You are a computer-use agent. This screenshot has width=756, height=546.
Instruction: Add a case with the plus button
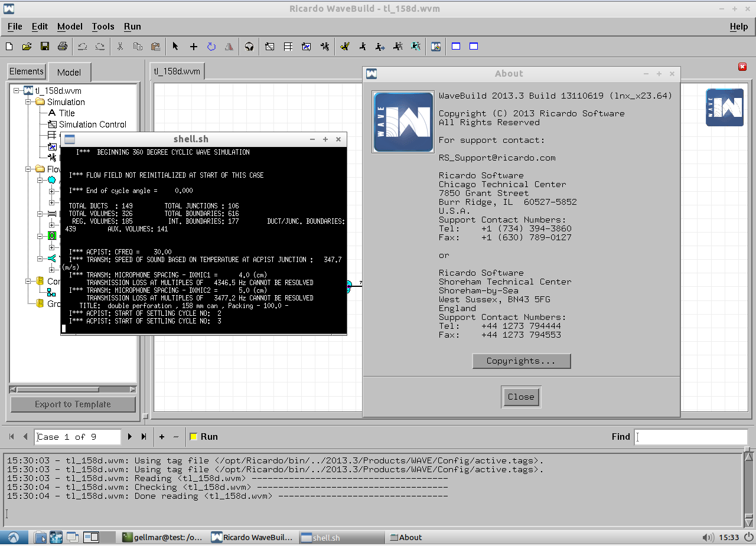click(162, 437)
